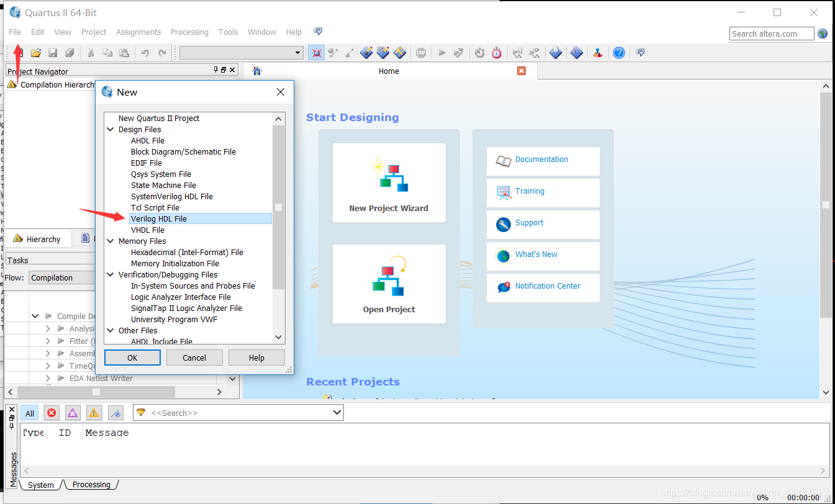This screenshot has width=835, height=504.
Task: Open the Documentation link
Action: 541,160
